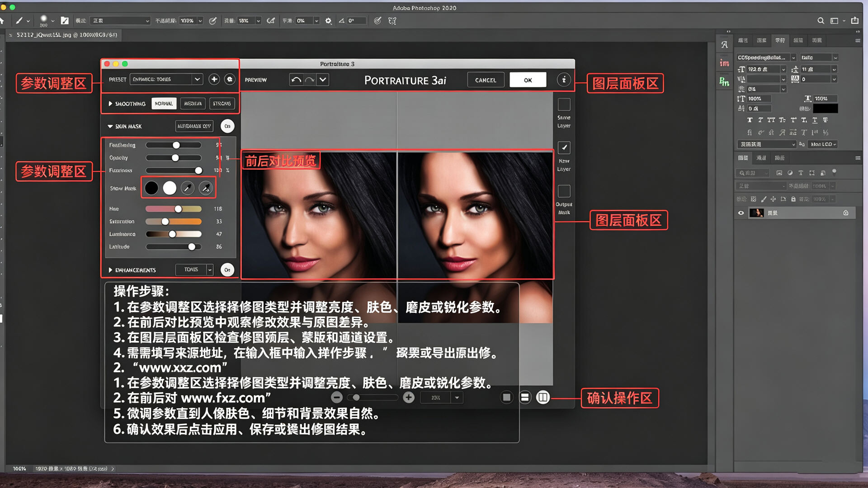Uncheck the New Layer checkbox

click(564, 147)
